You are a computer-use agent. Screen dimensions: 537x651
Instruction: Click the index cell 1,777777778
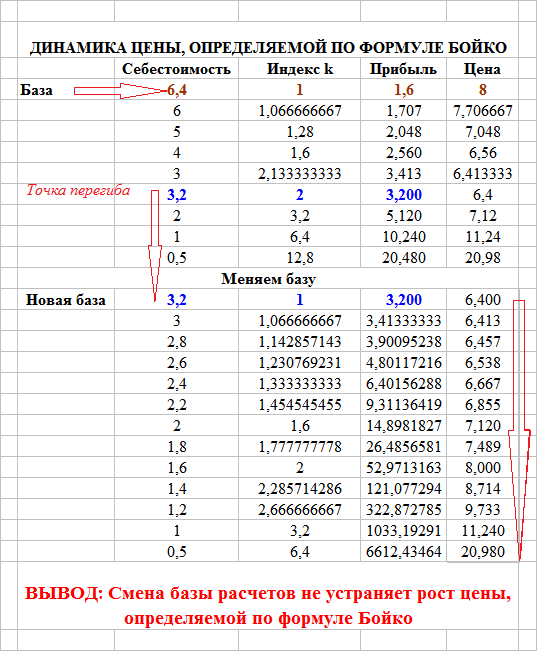[x=299, y=446]
